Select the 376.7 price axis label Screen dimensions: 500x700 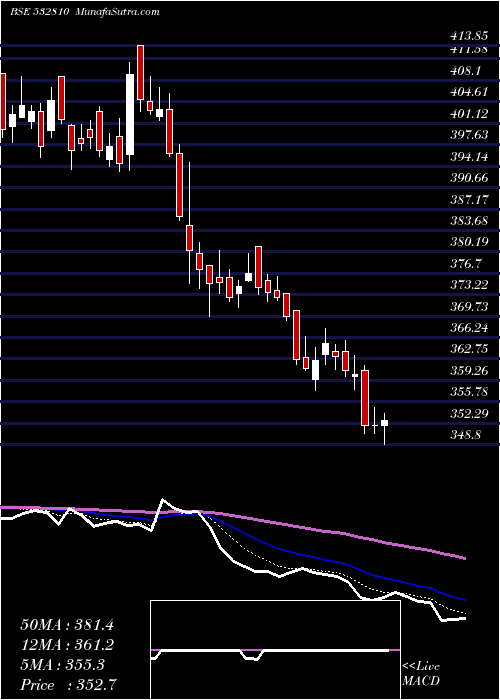click(x=466, y=264)
